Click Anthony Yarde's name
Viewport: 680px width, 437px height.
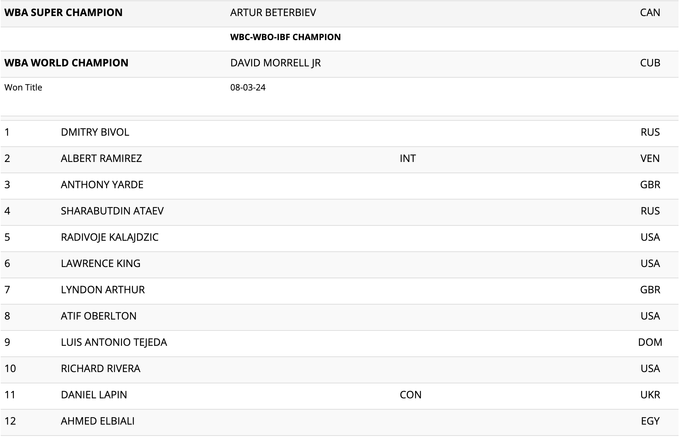point(102,185)
